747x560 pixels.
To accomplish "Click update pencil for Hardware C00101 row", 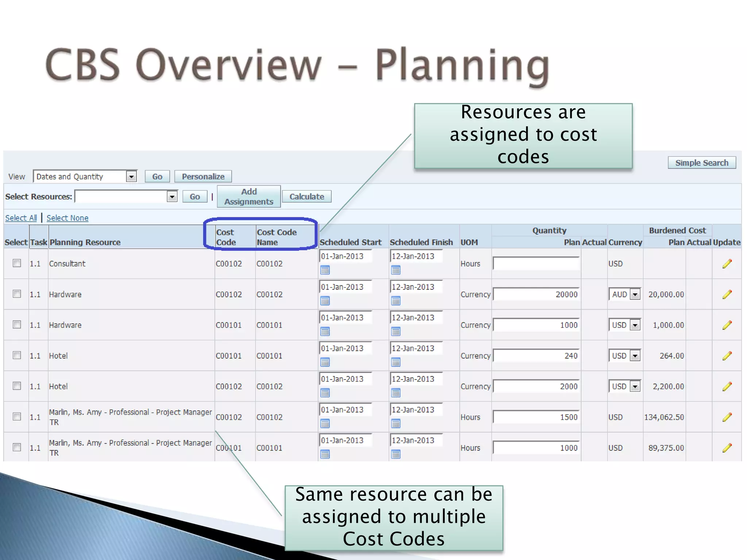I will coord(727,325).
